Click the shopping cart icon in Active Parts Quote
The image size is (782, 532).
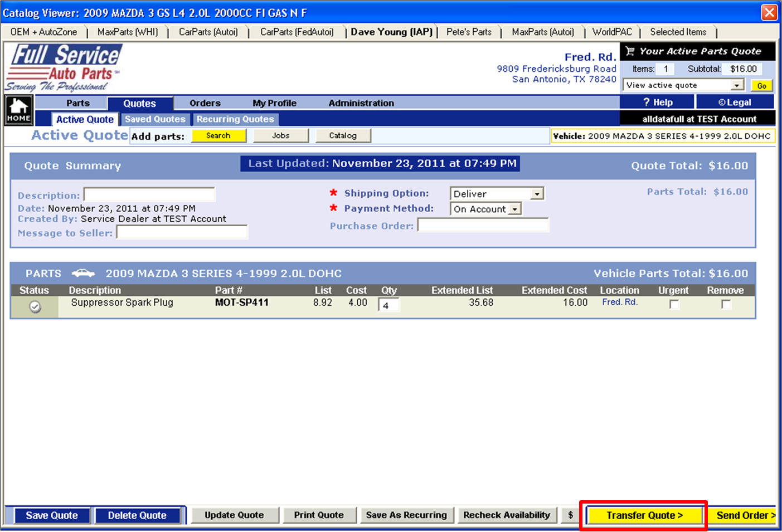tap(630, 51)
